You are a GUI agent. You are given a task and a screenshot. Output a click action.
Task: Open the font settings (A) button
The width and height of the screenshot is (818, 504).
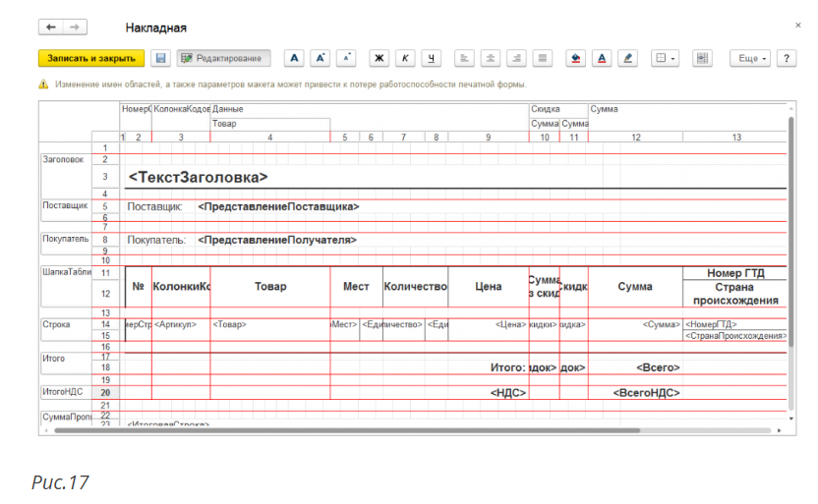(x=294, y=59)
